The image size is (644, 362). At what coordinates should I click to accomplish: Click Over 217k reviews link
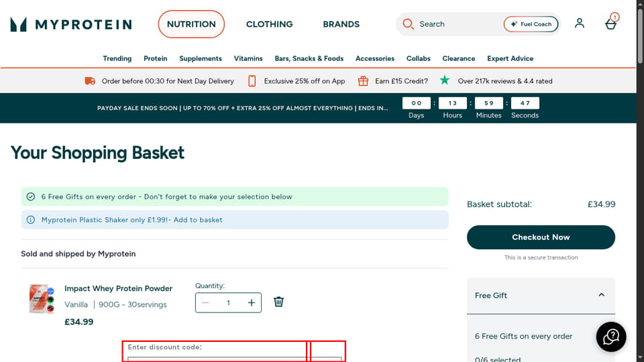[x=505, y=81]
